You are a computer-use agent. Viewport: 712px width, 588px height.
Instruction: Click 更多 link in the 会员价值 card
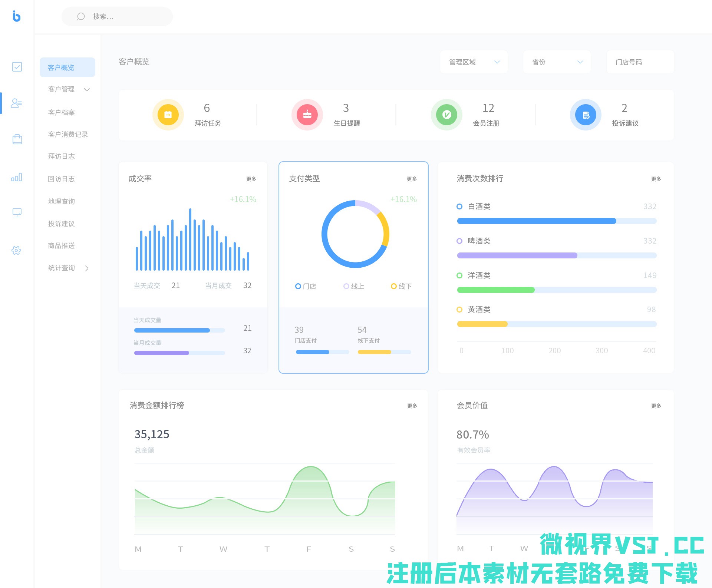pyautogui.click(x=656, y=406)
